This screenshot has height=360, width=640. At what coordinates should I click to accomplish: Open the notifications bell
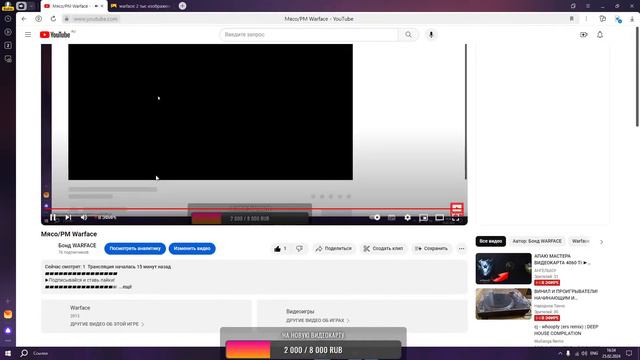coord(600,35)
